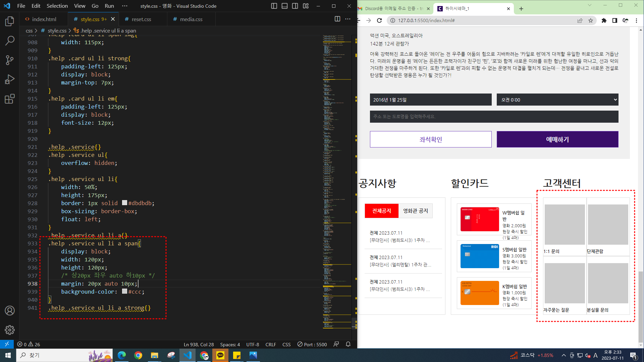Open the Manage gear settings icon
This screenshot has height=362, width=644.
point(10,330)
